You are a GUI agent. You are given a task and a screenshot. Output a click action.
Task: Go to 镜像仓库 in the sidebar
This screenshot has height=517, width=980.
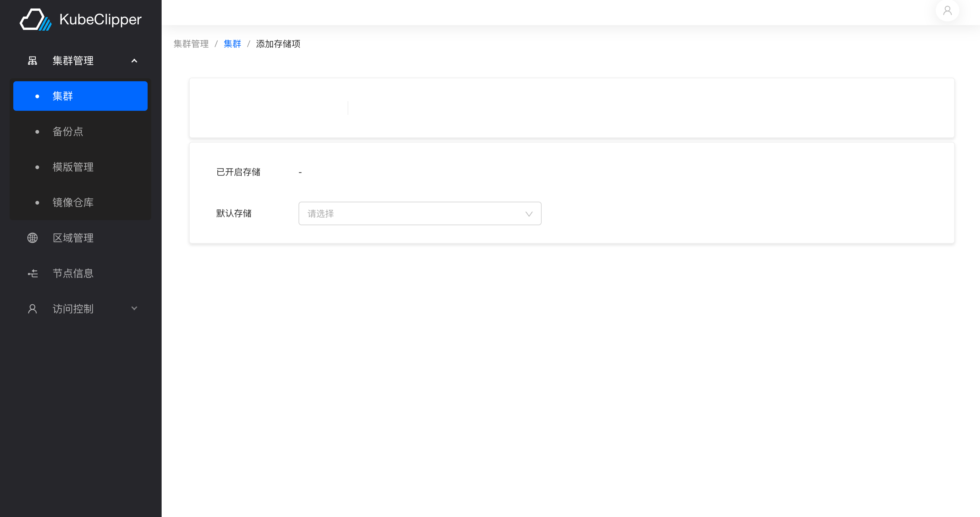click(73, 202)
